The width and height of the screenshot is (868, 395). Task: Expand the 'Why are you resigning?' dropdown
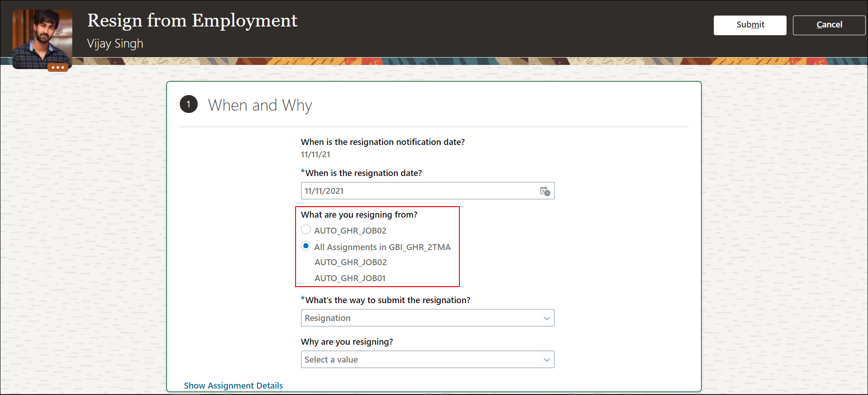point(421,360)
